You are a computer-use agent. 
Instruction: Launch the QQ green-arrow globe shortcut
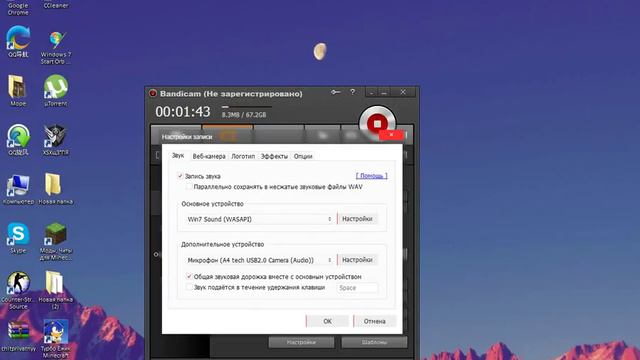click(18, 139)
